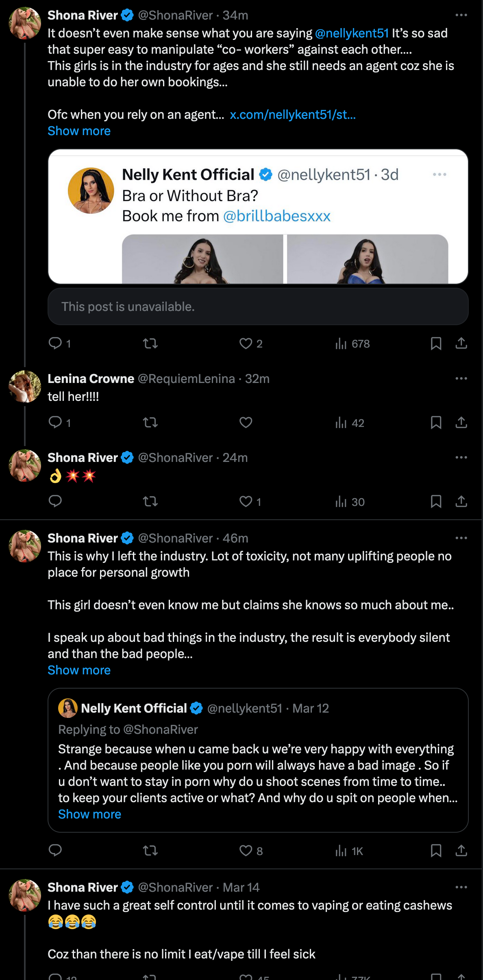Screen dimensions: 483x980
Task: Repost the 'tell her!!!!' reply
Action: [150, 423]
